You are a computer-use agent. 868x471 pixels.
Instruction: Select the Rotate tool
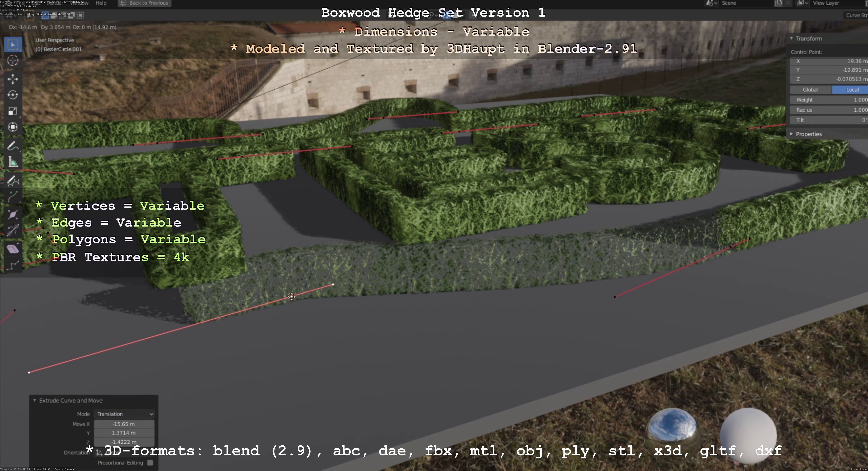13,95
